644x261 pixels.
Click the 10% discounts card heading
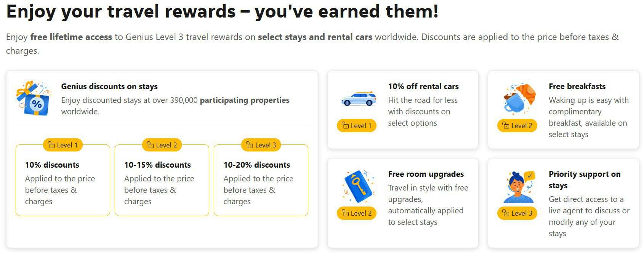[52, 165]
